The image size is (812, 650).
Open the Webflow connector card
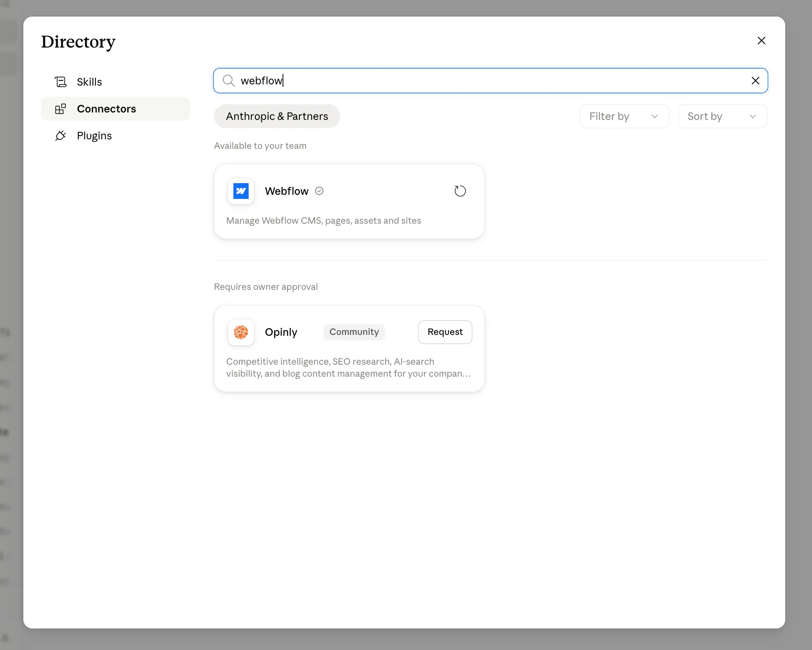point(349,201)
